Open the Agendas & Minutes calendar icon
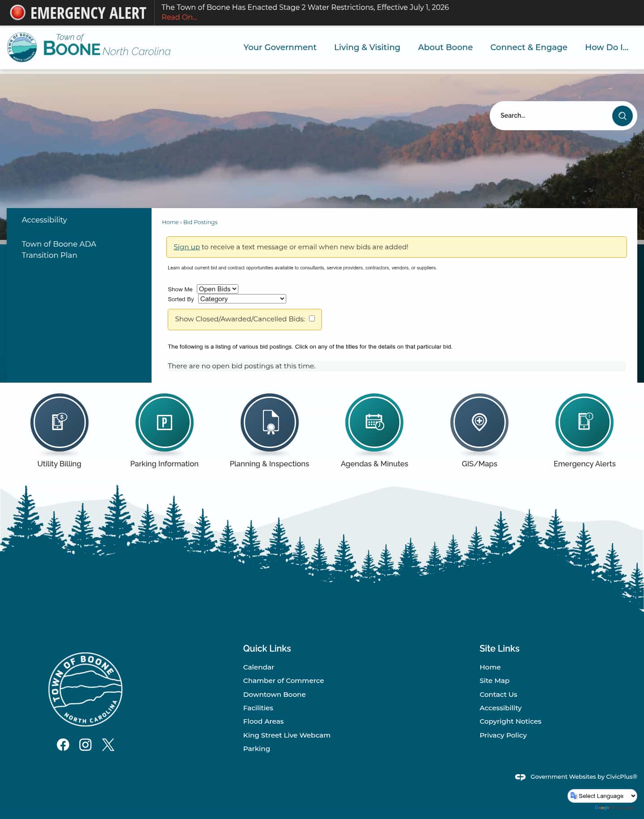Image resolution: width=644 pixels, height=819 pixels. (x=374, y=422)
